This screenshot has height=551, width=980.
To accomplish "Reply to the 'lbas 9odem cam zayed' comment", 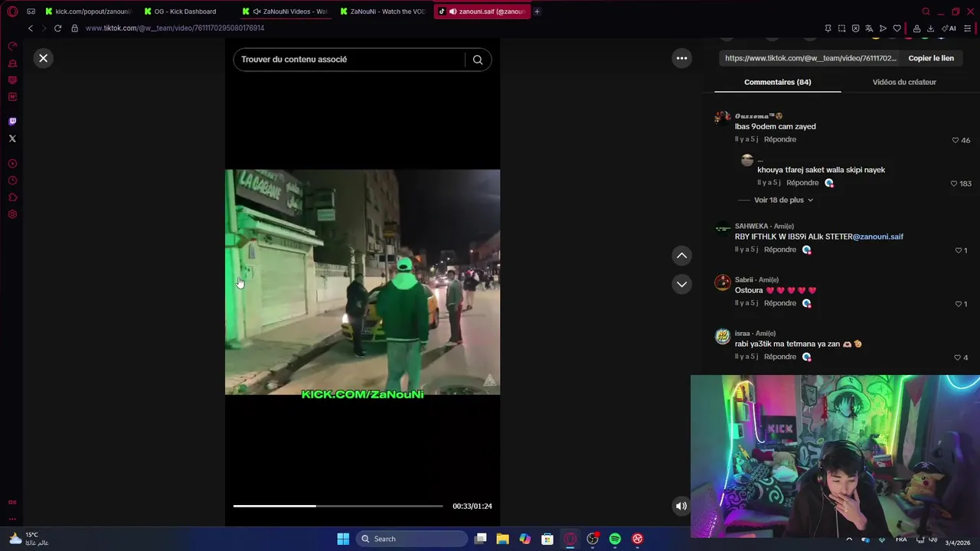I will click(780, 139).
